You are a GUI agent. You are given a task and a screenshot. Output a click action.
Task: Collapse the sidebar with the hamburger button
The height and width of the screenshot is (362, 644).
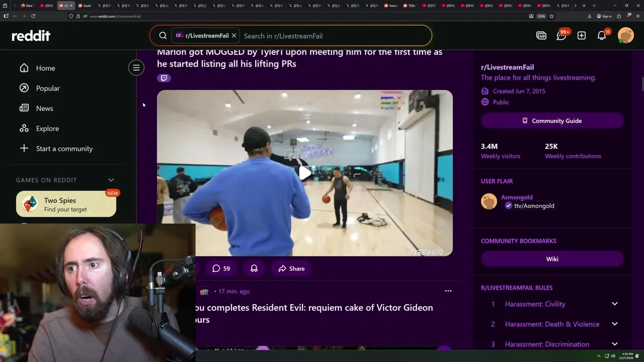[x=136, y=67]
